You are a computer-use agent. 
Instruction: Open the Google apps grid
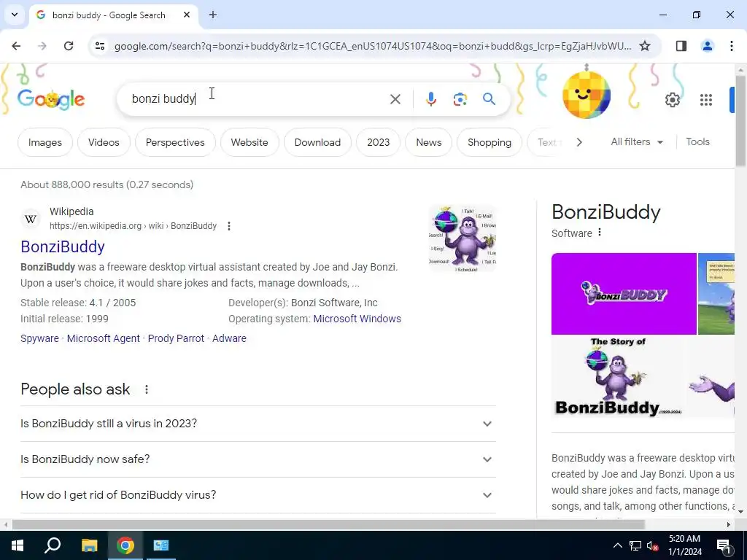coord(706,99)
